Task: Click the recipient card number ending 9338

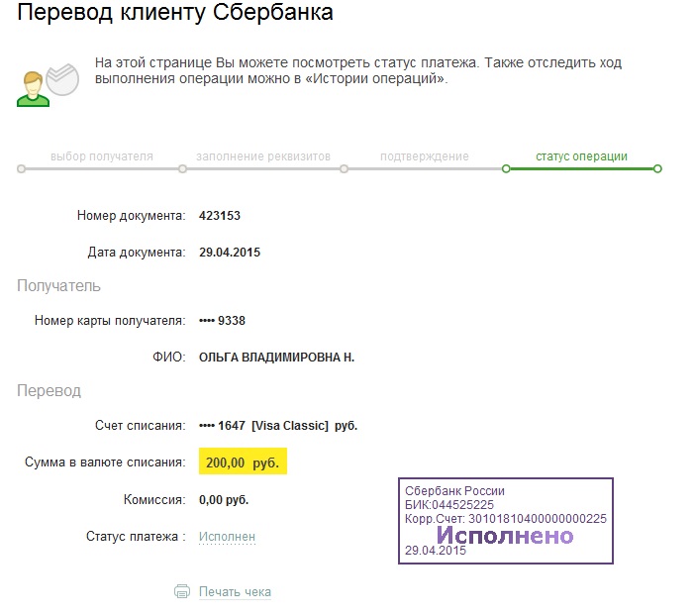Action: click(222, 321)
